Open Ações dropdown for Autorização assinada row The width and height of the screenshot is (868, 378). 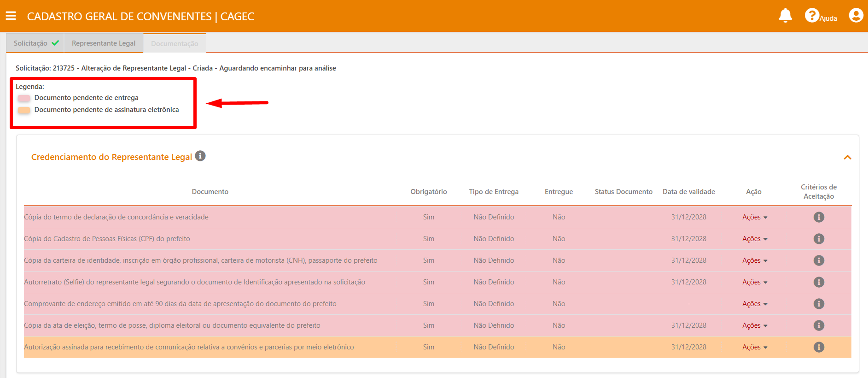tap(754, 347)
